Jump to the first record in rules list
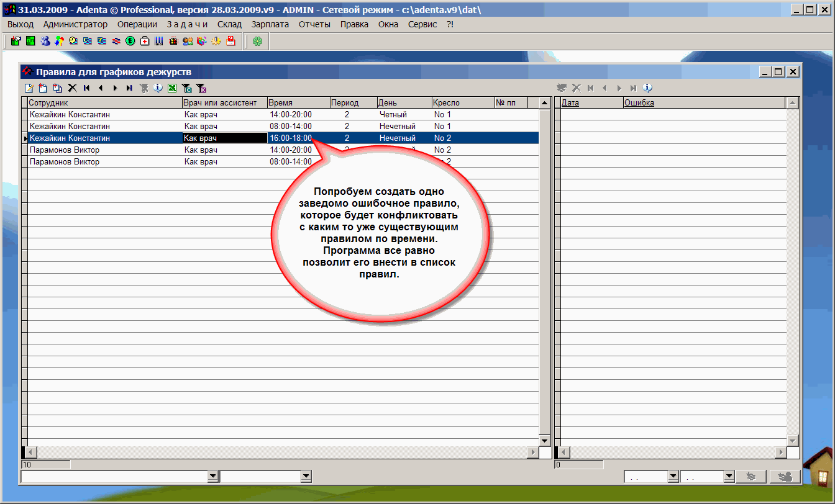Screen dimensions: 835x504 pyautogui.click(x=86, y=88)
